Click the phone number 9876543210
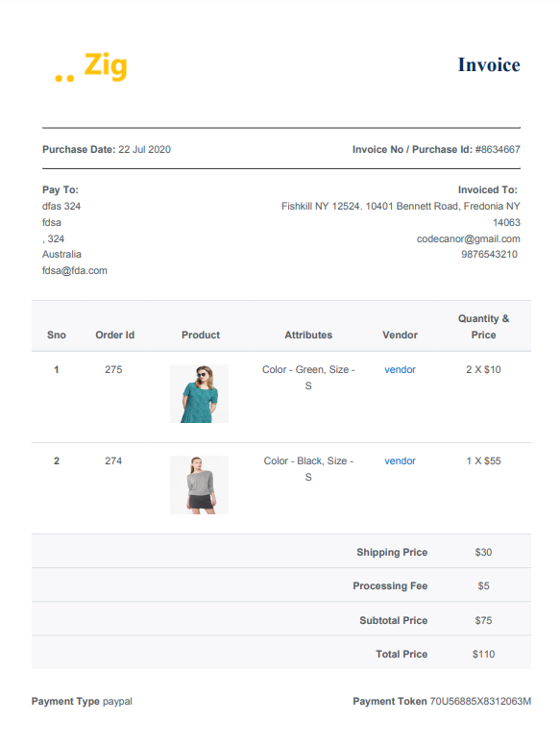Screen dimensions: 560x746 (x=489, y=255)
